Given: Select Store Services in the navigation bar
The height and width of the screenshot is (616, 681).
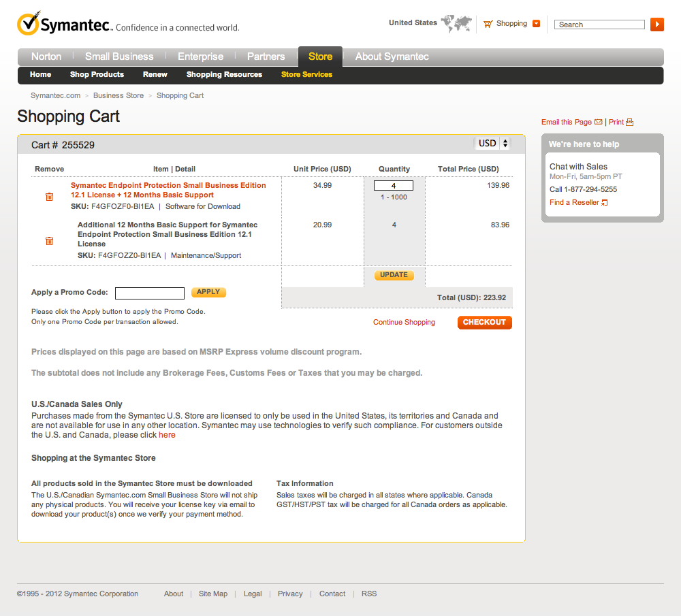Looking at the screenshot, I should pyautogui.click(x=306, y=75).
